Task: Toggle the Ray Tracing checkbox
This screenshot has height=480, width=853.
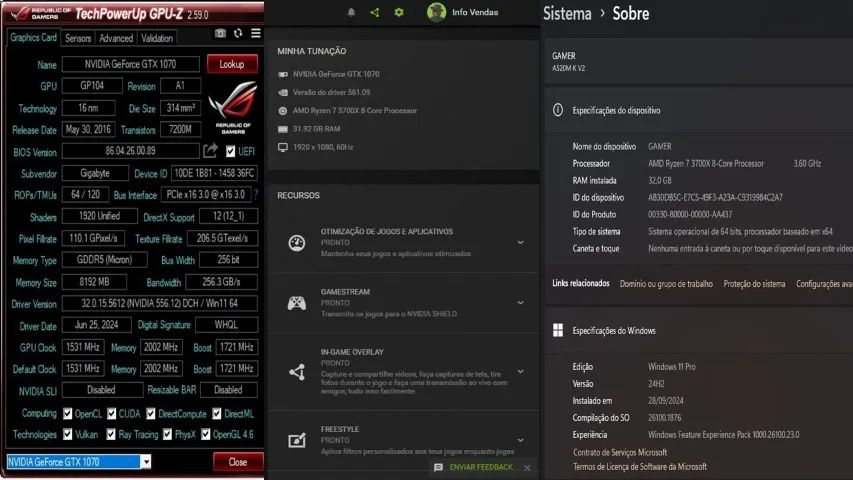Action: click(111, 434)
